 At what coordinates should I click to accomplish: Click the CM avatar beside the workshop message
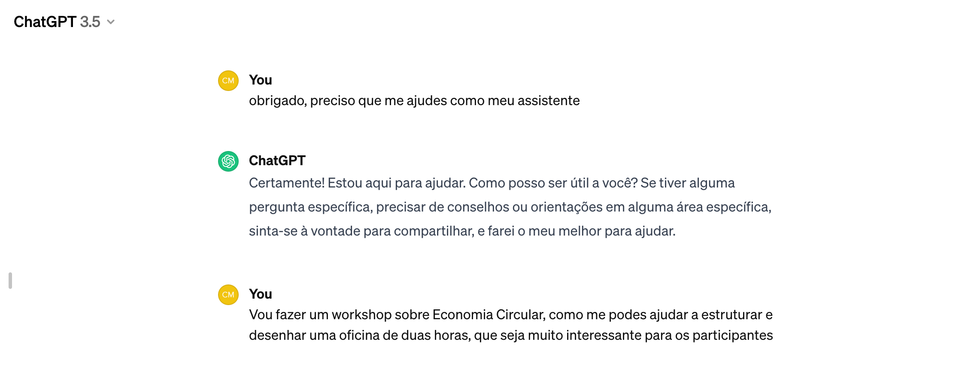pos(228,295)
